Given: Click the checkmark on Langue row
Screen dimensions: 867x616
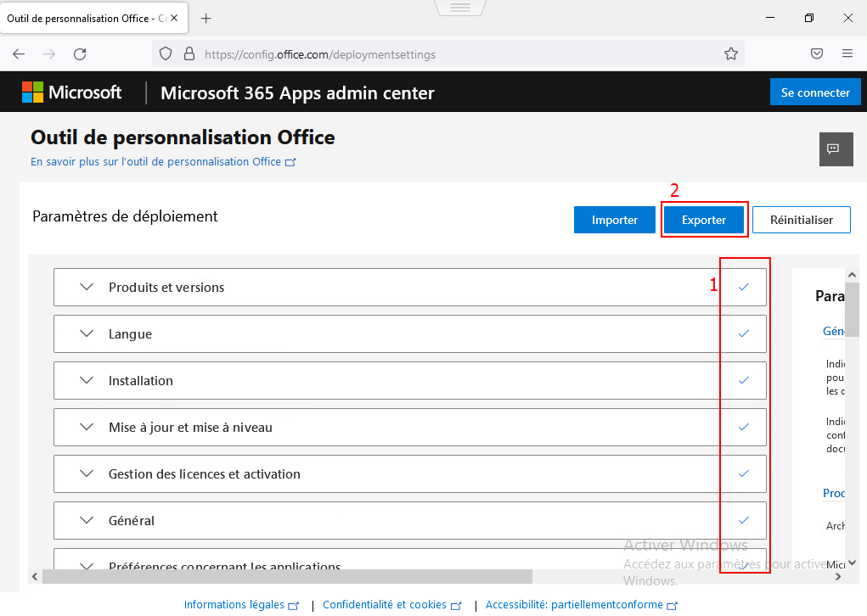Looking at the screenshot, I should tap(744, 333).
